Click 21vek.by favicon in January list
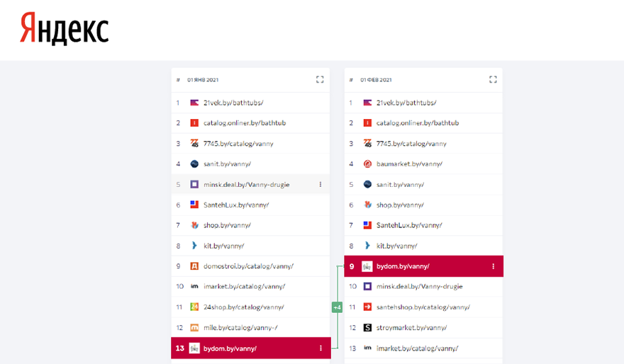This screenshot has height=364, width=624. (x=194, y=103)
